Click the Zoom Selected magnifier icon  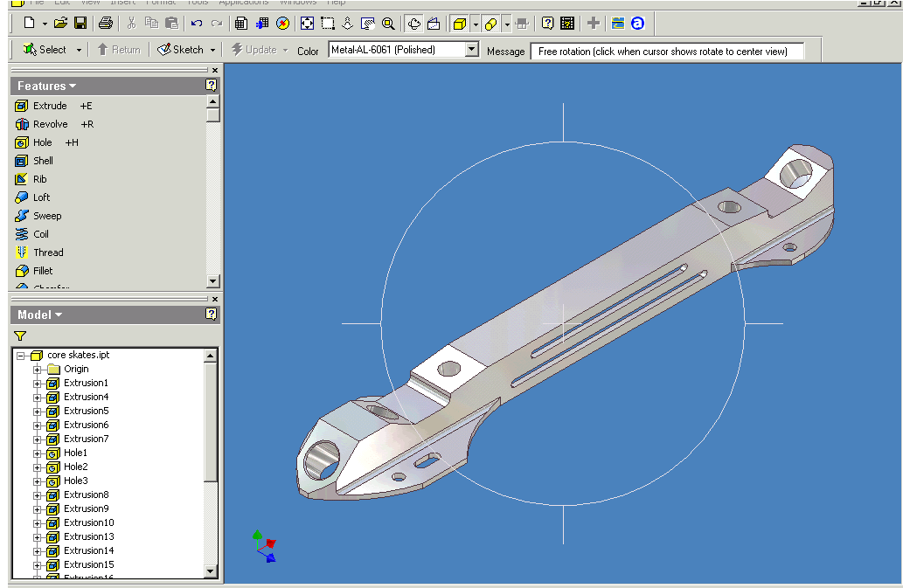pos(388,23)
